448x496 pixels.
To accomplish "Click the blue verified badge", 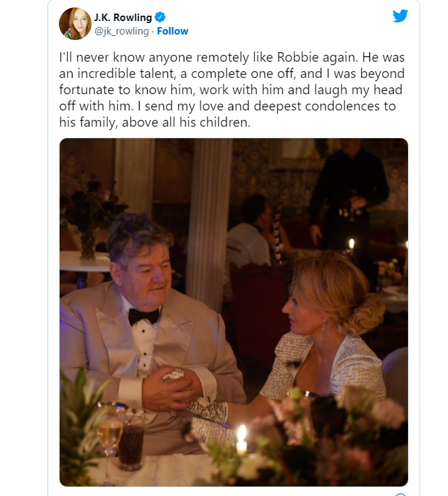I will click(161, 18).
